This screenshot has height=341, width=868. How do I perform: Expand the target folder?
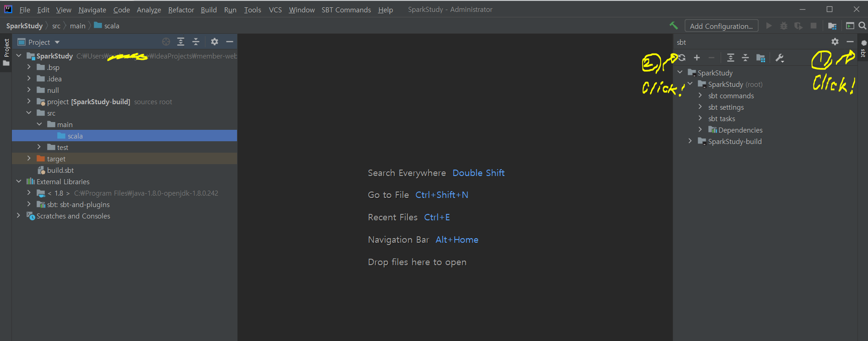click(29, 158)
